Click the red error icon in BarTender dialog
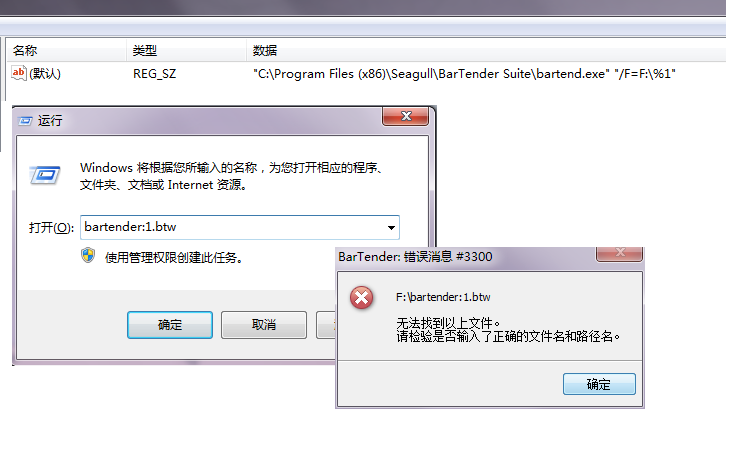 [362, 298]
